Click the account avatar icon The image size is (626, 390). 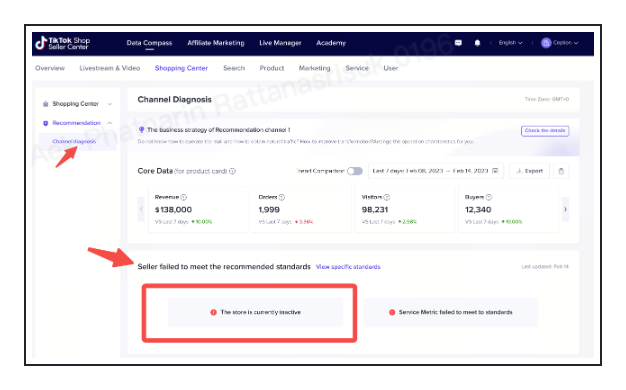546,43
